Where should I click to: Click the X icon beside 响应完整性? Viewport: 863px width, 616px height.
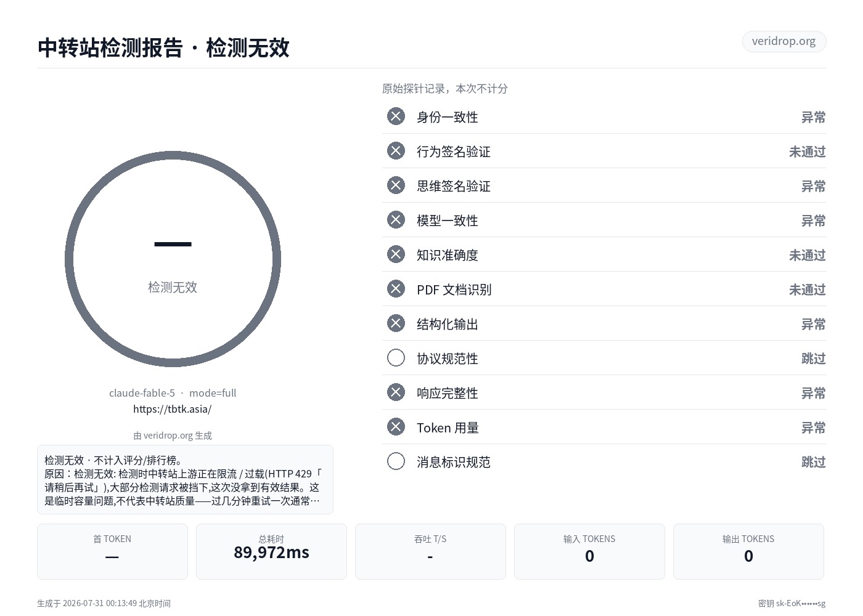(x=396, y=392)
